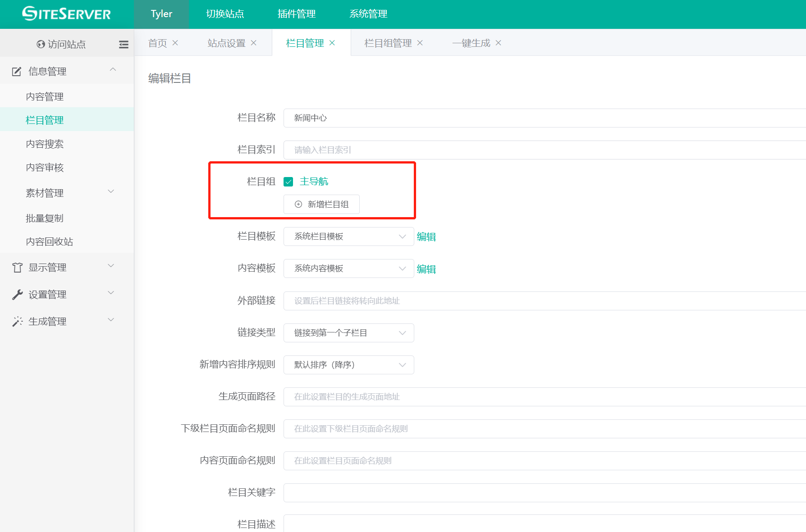Viewport: 806px width, 532px height.
Task: Click 编辑 link beside 内容模板
Action: pyautogui.click(x=426, y=269)
